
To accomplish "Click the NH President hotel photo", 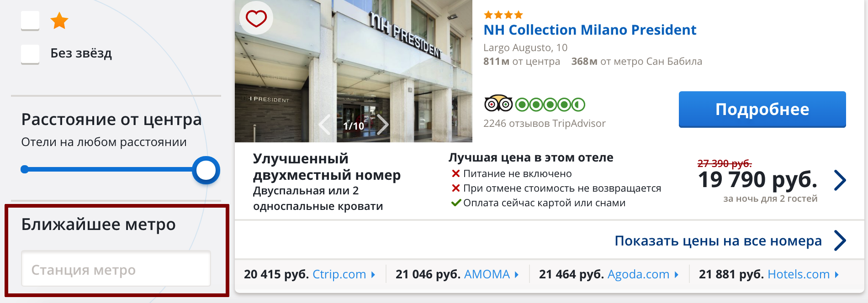I will click(x=354, y=71).
